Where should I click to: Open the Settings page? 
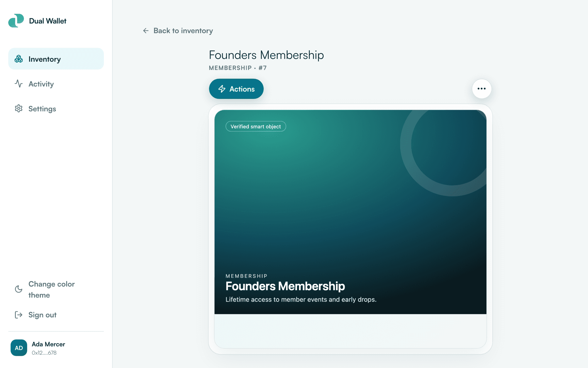pos(56,109)
